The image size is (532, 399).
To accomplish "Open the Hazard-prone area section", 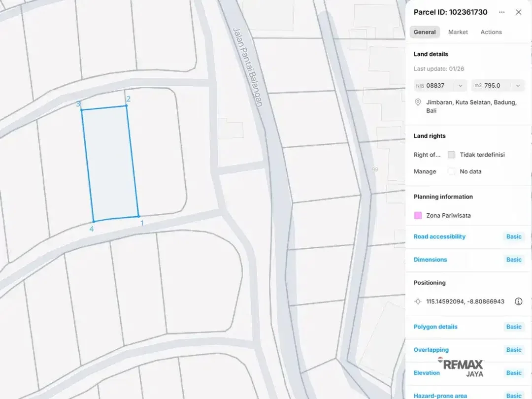I will pos(440,396).
